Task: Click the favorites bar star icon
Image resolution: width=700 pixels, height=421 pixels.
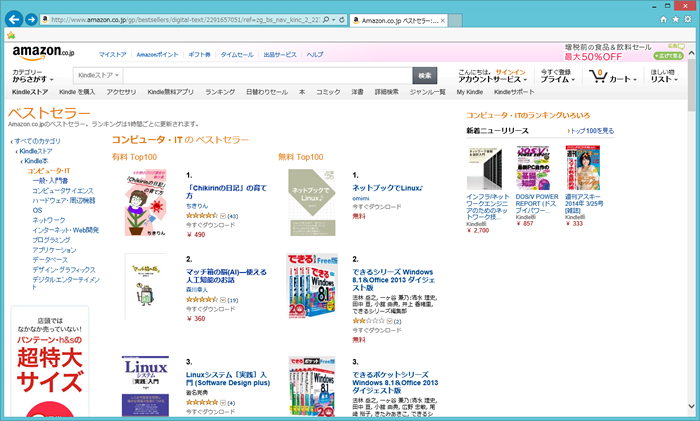Action: [x=11, y=35]
